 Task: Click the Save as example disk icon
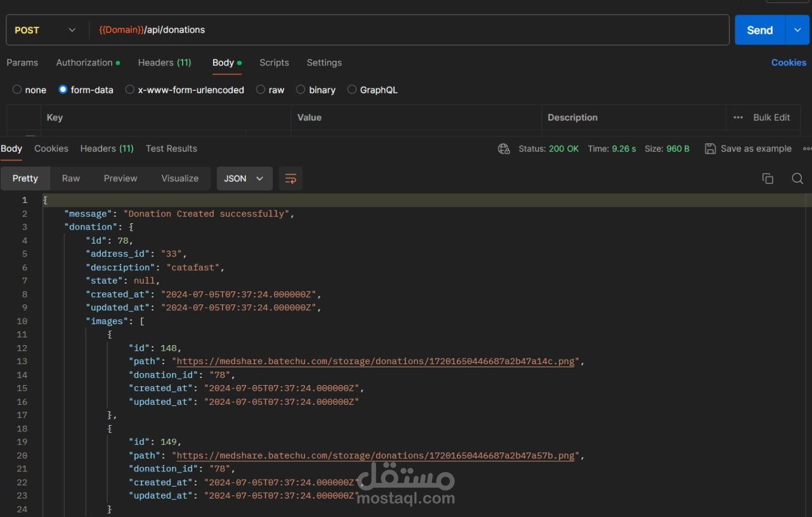tap(710, 148)
